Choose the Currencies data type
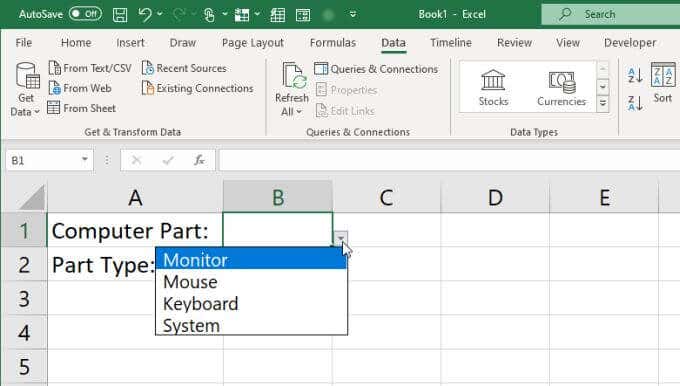The height and width of the screenshot is (386, 680). (561, 88)
